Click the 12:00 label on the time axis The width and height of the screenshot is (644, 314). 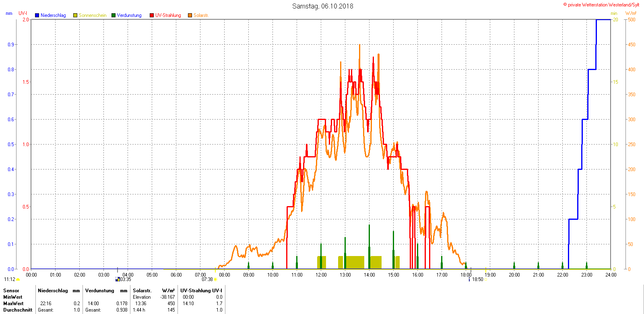[321, 275]
